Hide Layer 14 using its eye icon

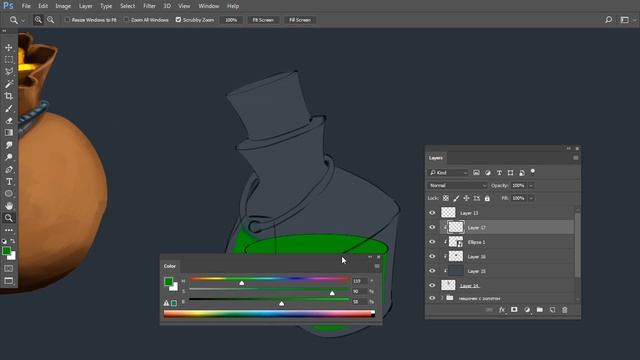click(x=432, y=285)
